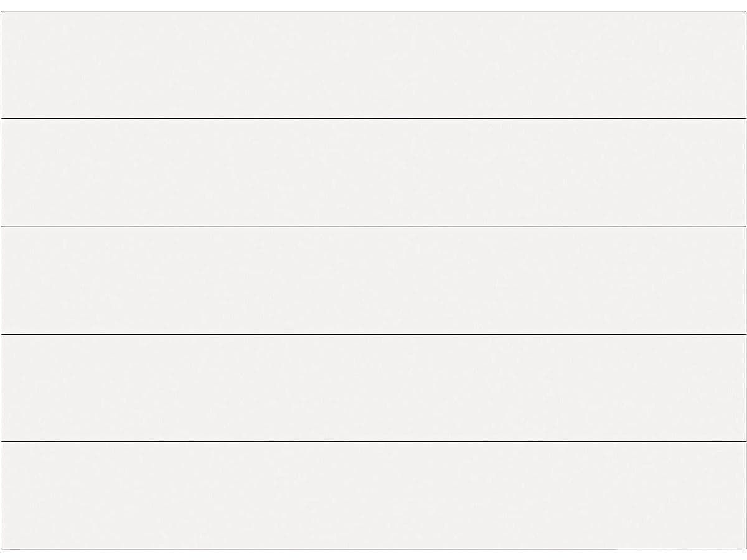Click the right end of the third strip
This screenshot has width=747, height=560.
(x=740, y=280)
